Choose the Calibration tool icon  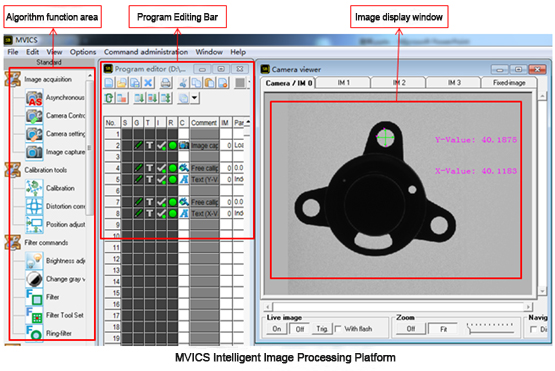pos(34,188)
